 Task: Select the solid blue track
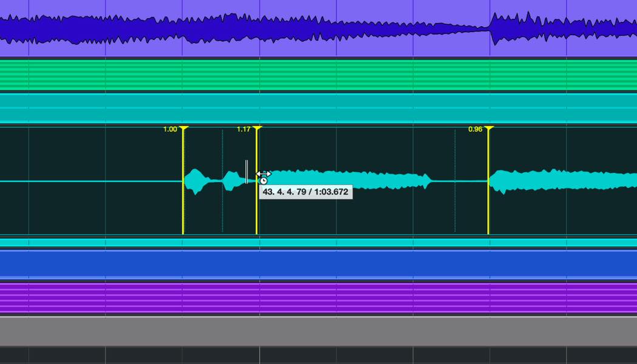(x=318, y=264)
